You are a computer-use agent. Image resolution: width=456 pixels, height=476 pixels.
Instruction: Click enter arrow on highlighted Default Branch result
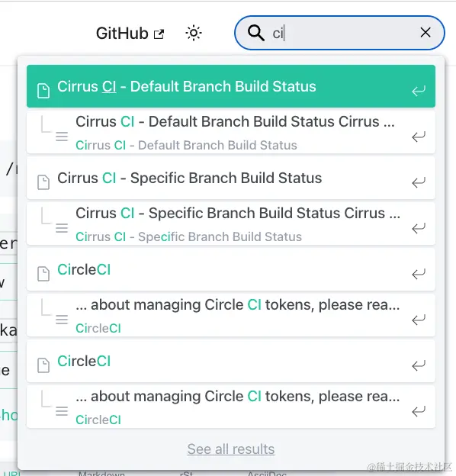click(x=419, y=91)
